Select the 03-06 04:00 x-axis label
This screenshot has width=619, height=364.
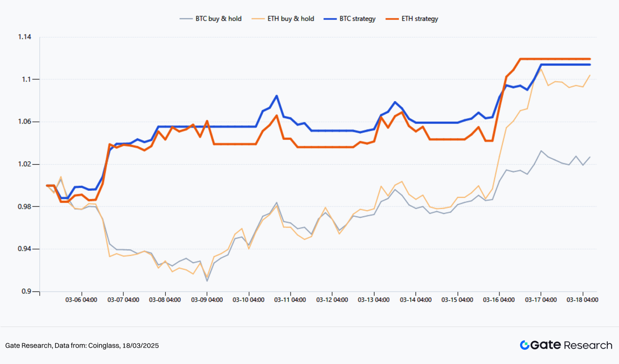(x=81, y=300)
